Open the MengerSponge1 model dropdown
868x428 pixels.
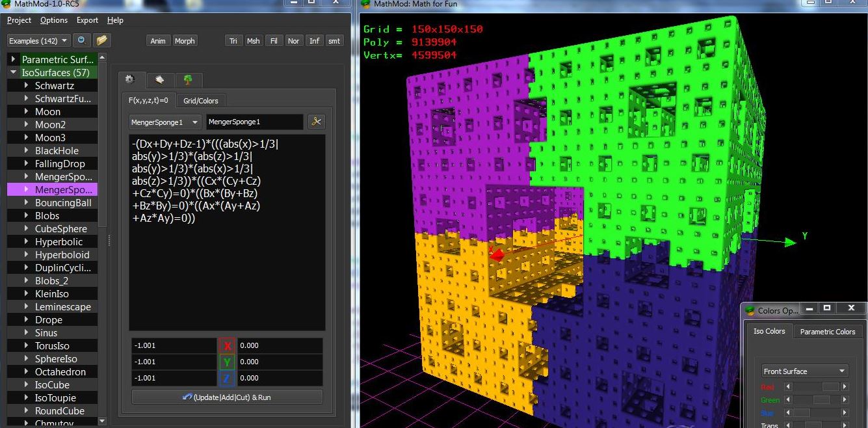[x=164, y=121]
